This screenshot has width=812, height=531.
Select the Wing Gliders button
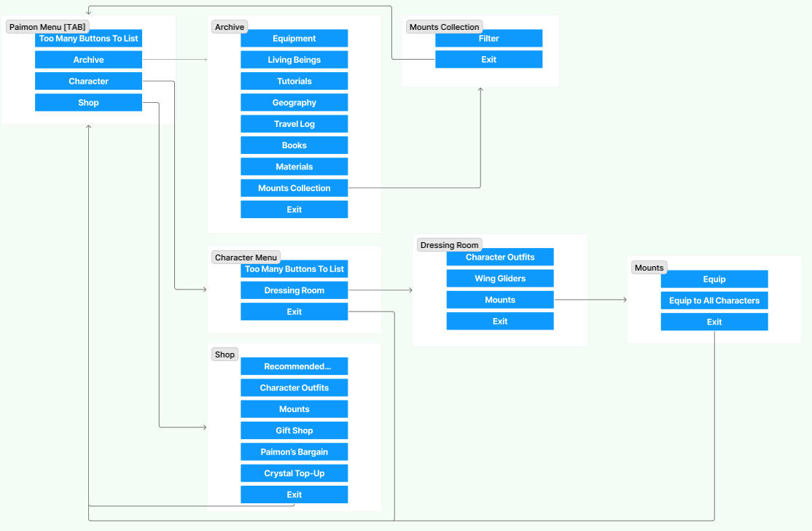500,279
